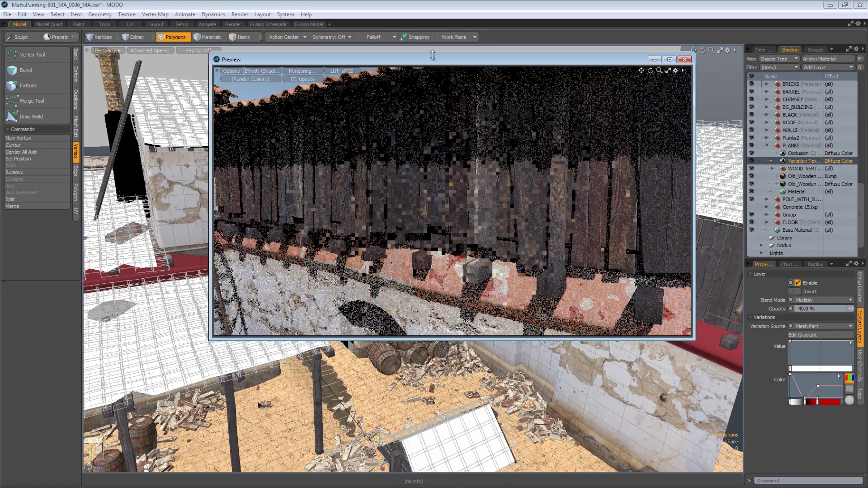
Task: Open the Texture menu
Action: [x=127, y=14]
